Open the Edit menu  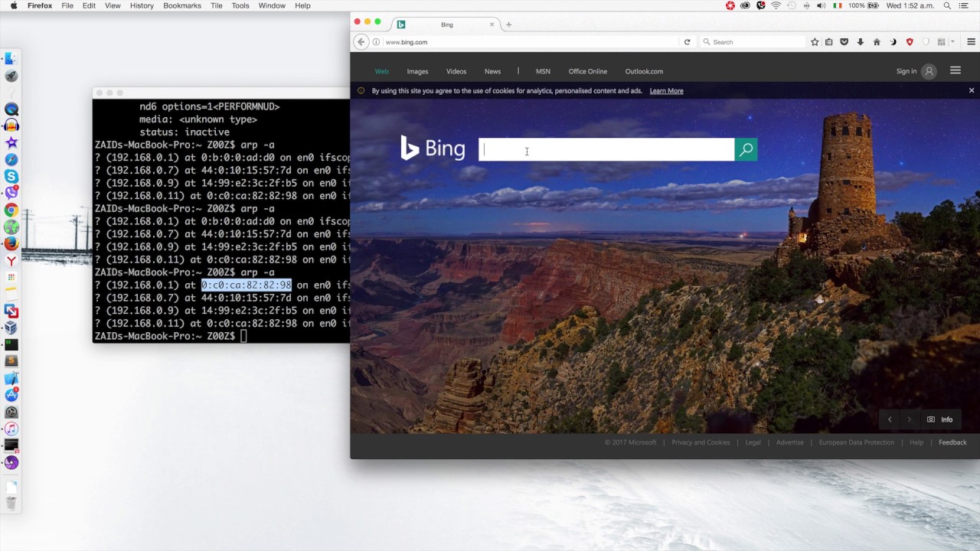pos(89,5)
